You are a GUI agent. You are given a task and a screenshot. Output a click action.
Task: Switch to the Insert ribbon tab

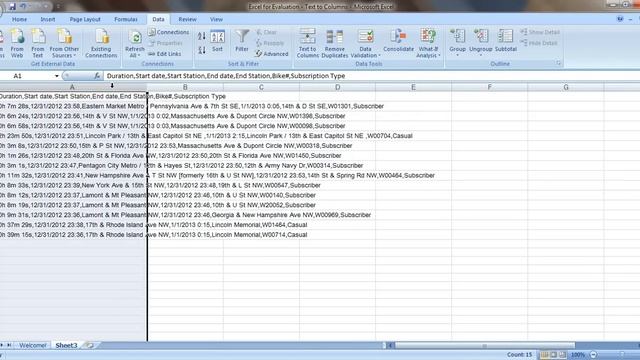click(x=47, y=19)
